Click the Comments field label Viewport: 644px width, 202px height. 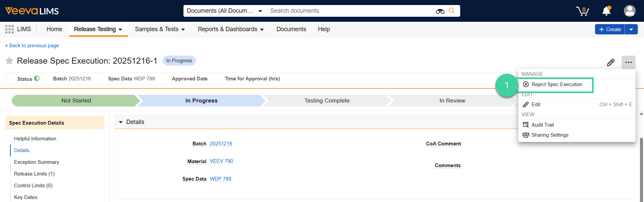448,165
